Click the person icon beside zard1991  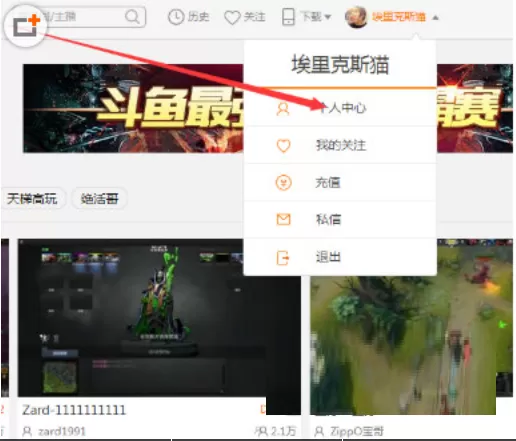(x=27, y=432)
